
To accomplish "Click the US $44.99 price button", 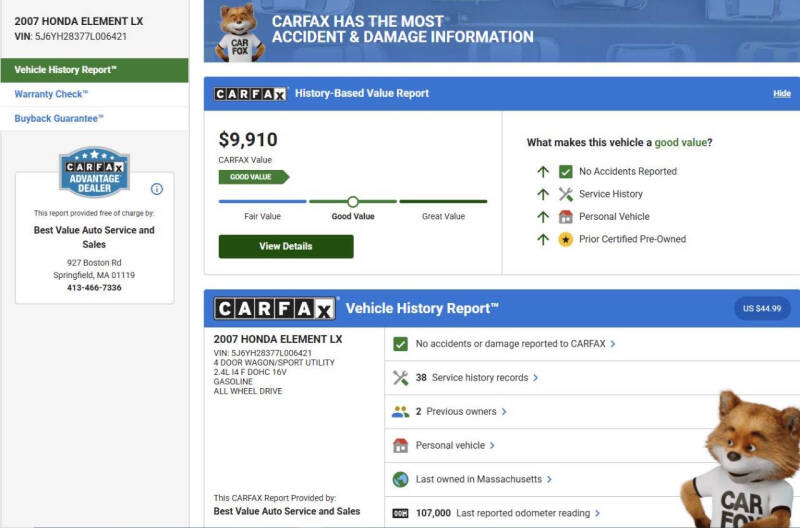I will 762,309.
